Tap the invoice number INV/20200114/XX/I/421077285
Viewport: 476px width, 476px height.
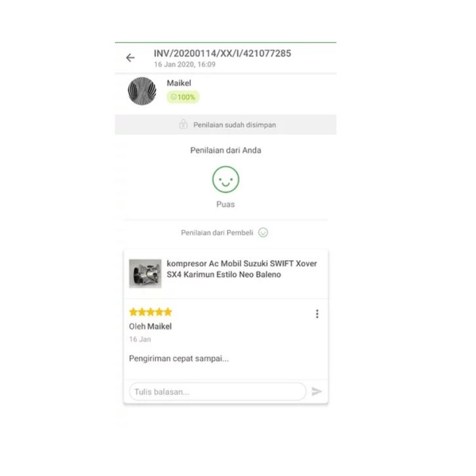[222, 53]
